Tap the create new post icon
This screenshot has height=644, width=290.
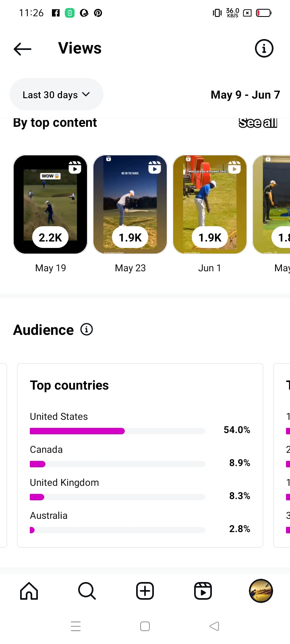point(145,591)
